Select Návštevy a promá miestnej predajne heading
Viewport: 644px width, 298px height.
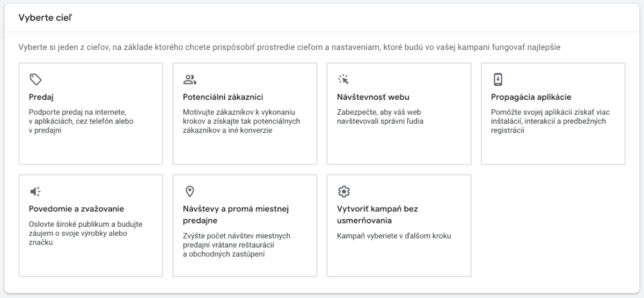point(236,214)
